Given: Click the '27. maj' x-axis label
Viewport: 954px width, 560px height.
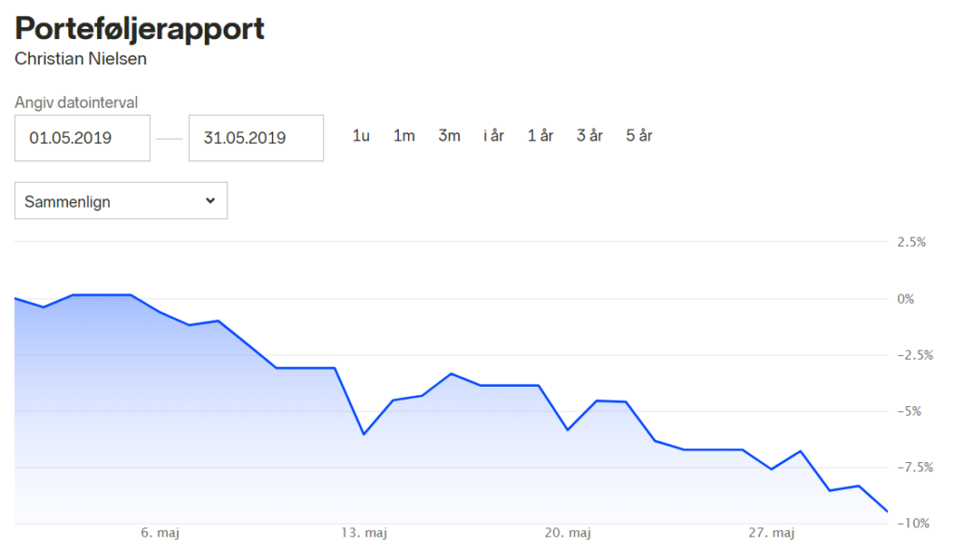Looking at the screenshot, I should [771, 533].
